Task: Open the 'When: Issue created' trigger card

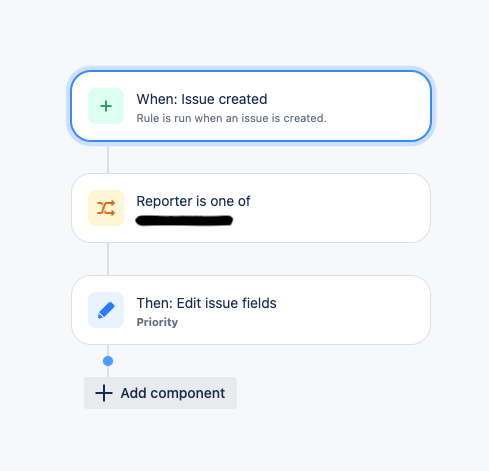Action: [x=251, y=106]
